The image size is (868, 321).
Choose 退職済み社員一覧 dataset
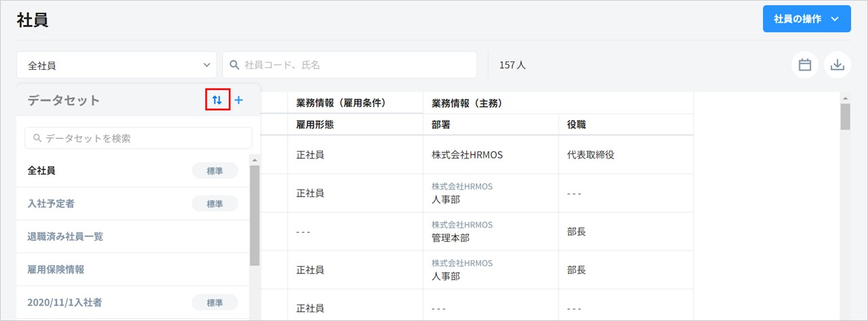point(66,236)
